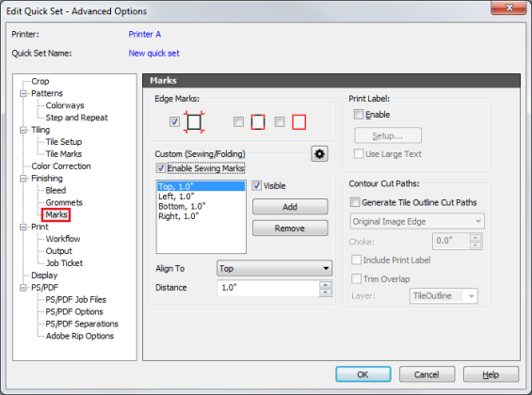Click the side edge marks icon

coord(258,122)
